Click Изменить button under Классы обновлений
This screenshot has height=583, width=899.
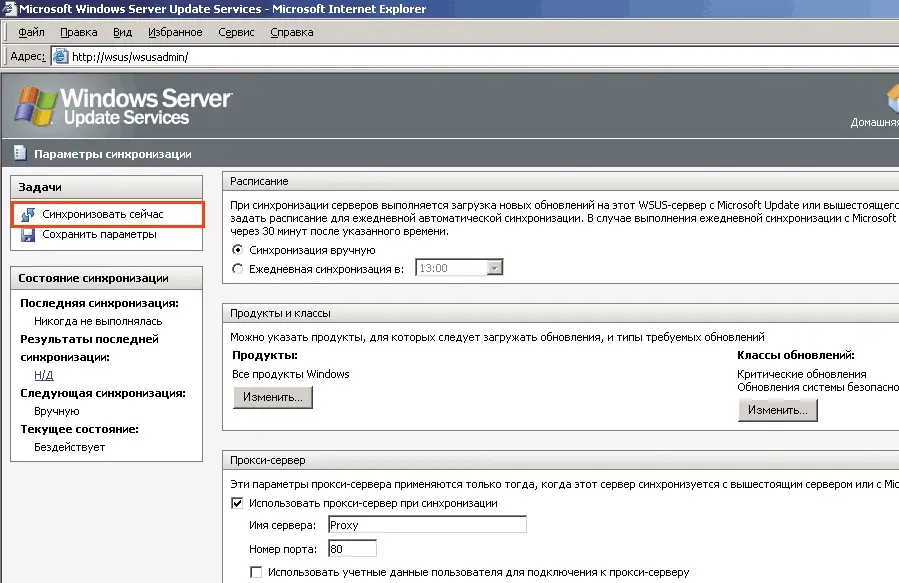pos(778,410)
